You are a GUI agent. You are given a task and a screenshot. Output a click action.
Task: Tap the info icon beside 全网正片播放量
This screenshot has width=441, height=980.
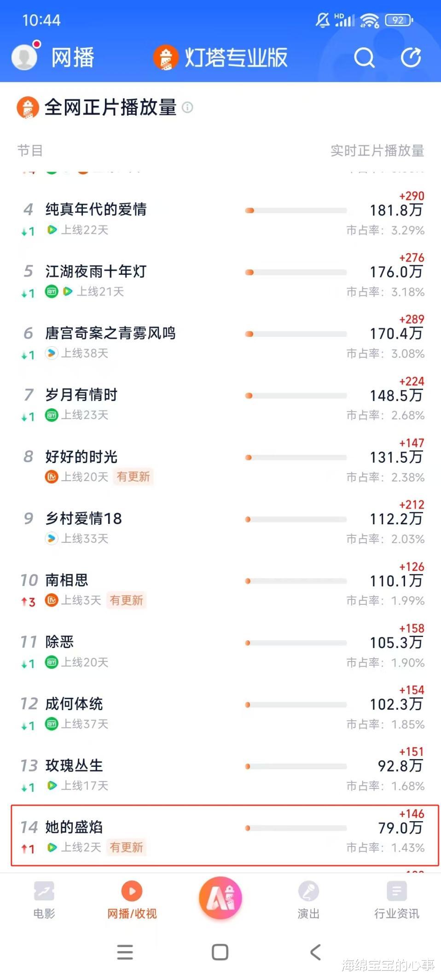coord(187,107)
